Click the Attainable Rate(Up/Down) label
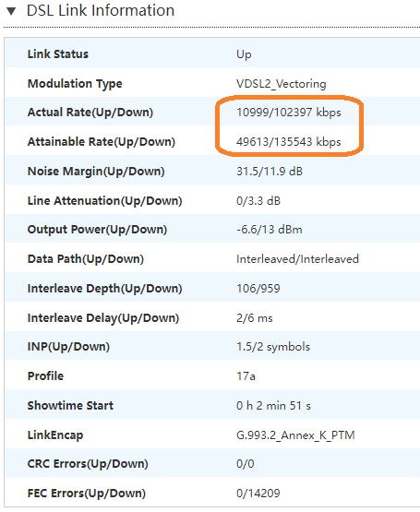The image size is (420, 512). pyautogui.click(x=102, y=142)
